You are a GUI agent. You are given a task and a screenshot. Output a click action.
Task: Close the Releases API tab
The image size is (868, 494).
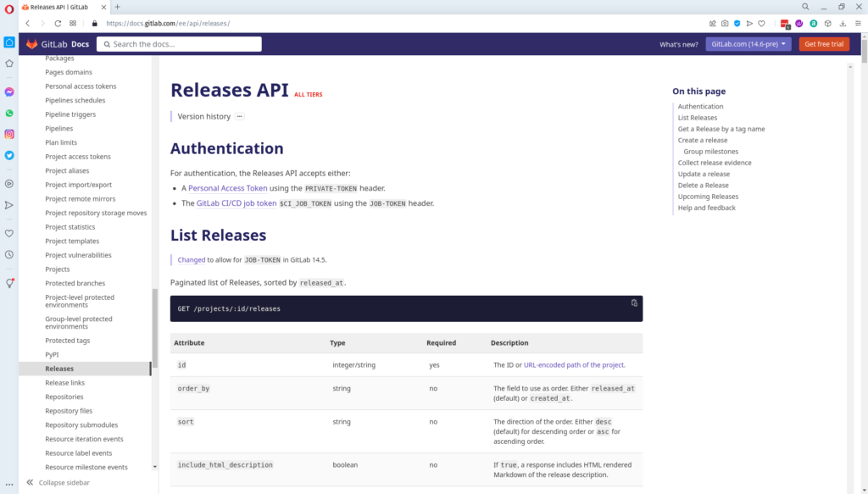(x=104, y=7)
